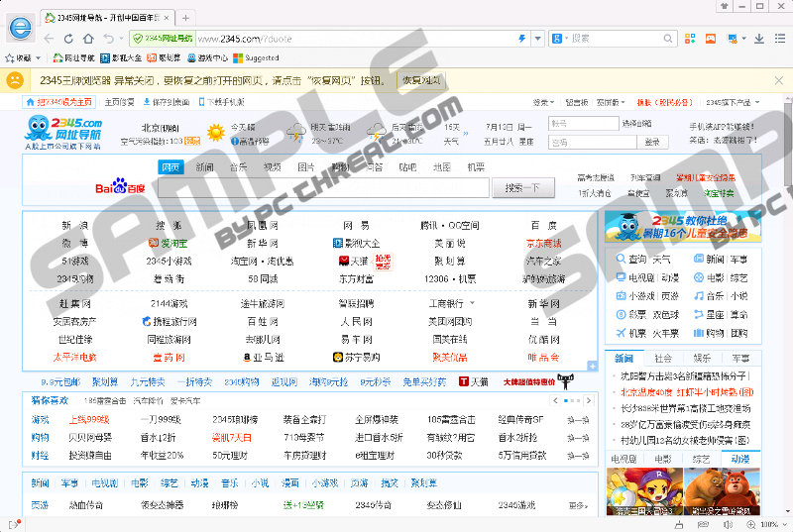Select the 地图 search tab
793x532 pixels.
[x=441, y=167]
